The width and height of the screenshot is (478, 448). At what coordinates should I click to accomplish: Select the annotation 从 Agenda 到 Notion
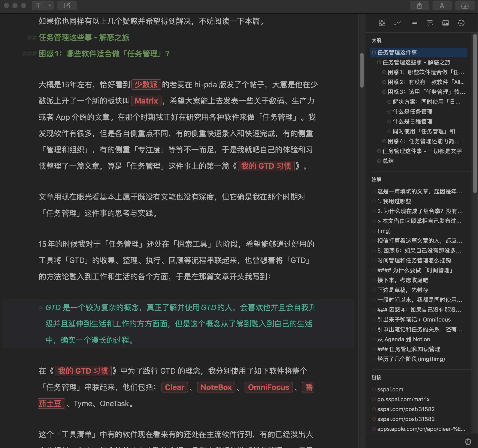coord(403,339)
